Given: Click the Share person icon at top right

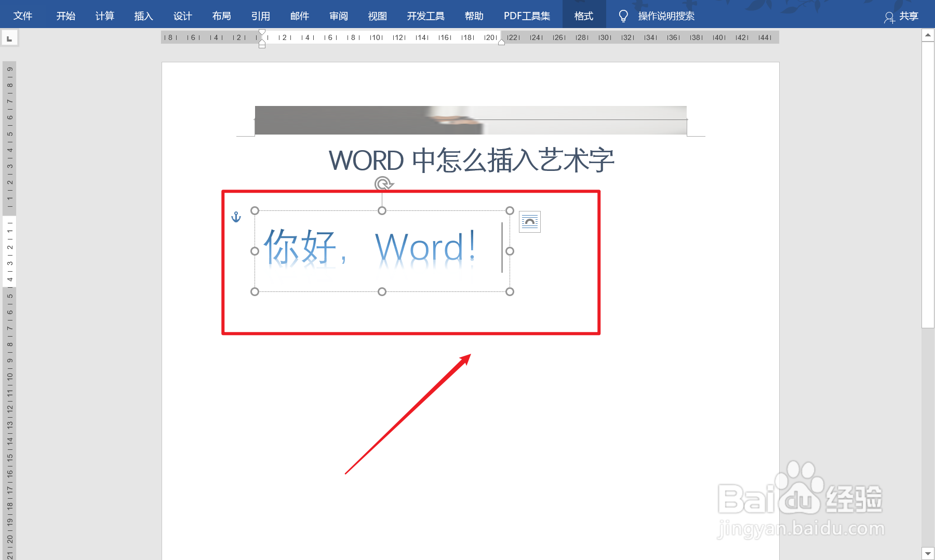Looking at the screenshot, I should (x=889, y=16).
